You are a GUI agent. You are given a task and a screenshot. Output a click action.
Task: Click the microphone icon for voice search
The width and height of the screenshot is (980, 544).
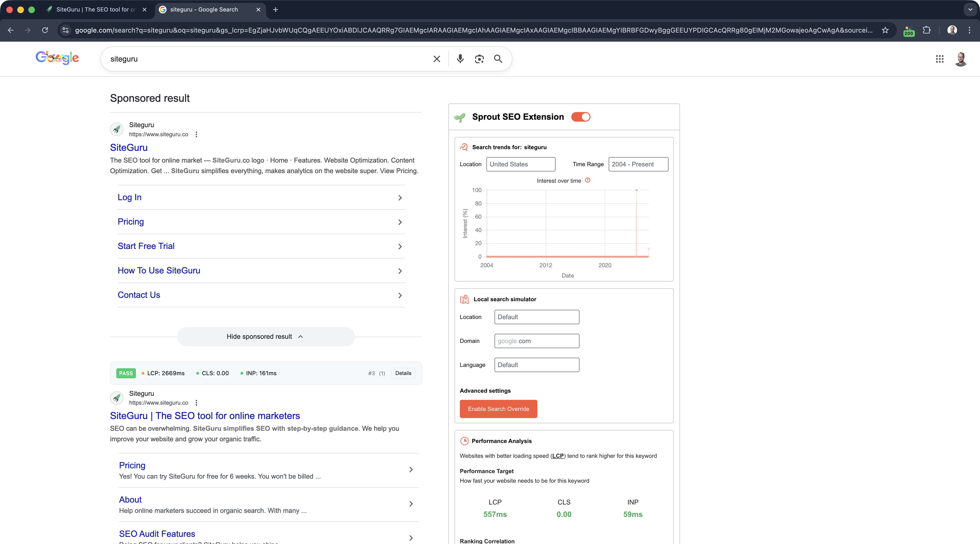tap(460, 59)
